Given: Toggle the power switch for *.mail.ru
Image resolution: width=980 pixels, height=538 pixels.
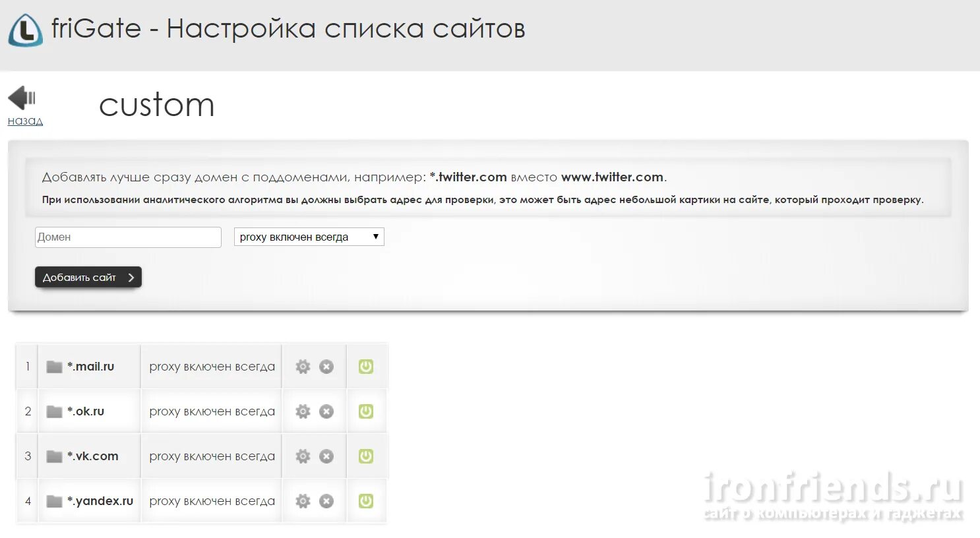Looking at the screenshot, I should pos(367,366).
